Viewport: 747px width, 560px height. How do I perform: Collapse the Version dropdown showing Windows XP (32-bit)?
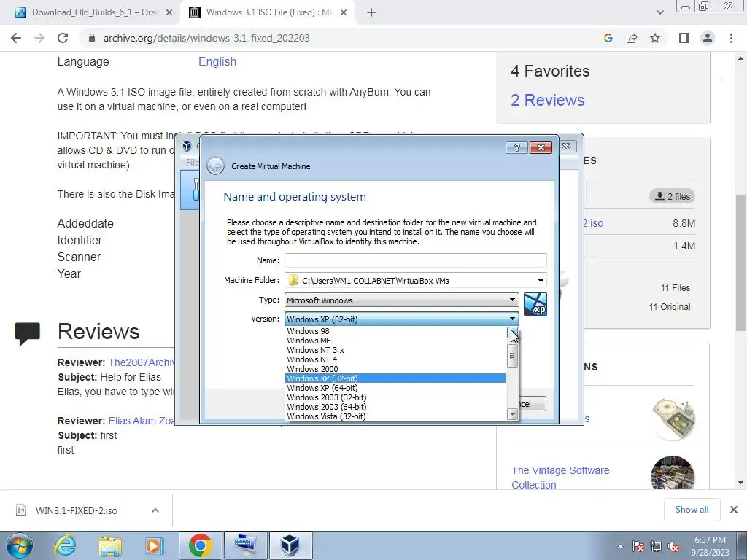402,319
